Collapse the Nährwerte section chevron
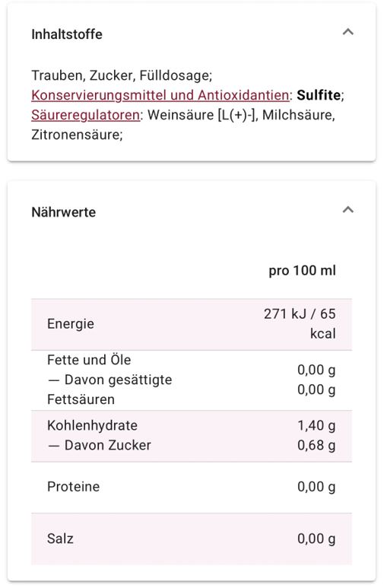 (348, 210)
